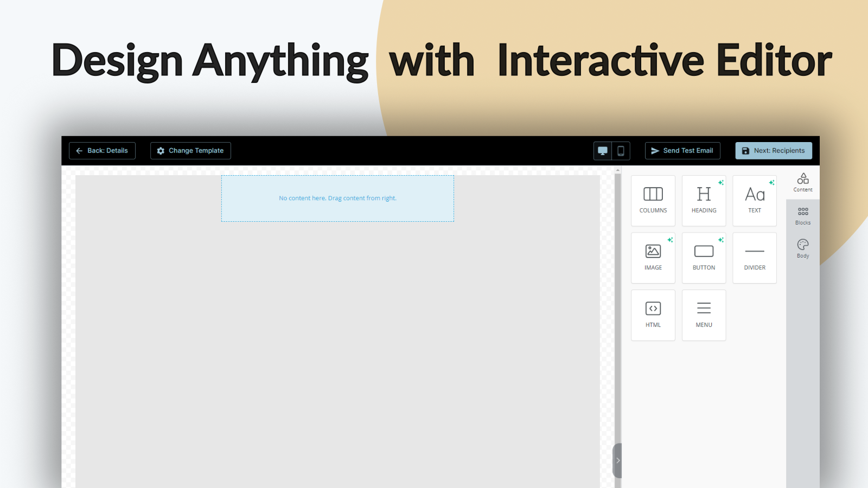The height and width of the screenshot is (488, 868).
Task: Click AI sparkle badge on Image block
Action: coord(670,240)
